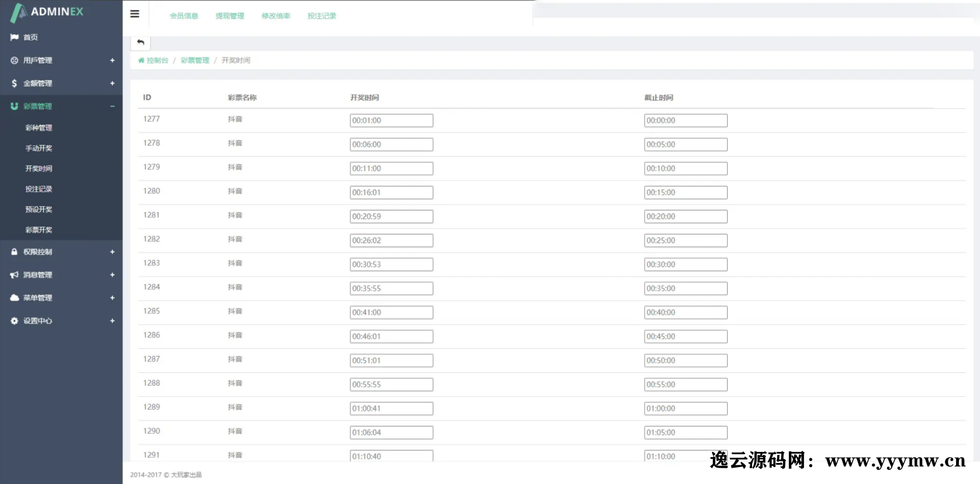Viewport: 980px width, 484px height.
Task: Open the 修改倍率 top tab
Action: point(276,16)
